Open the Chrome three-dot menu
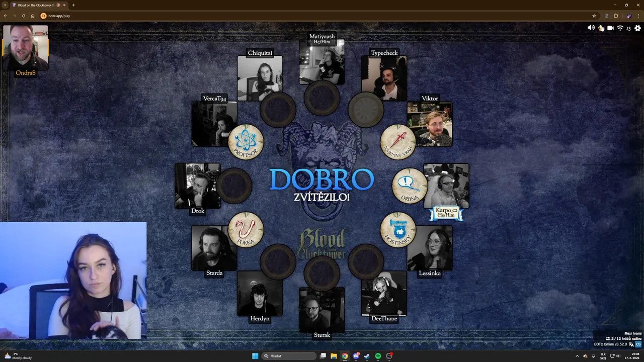 click(638, 16)
